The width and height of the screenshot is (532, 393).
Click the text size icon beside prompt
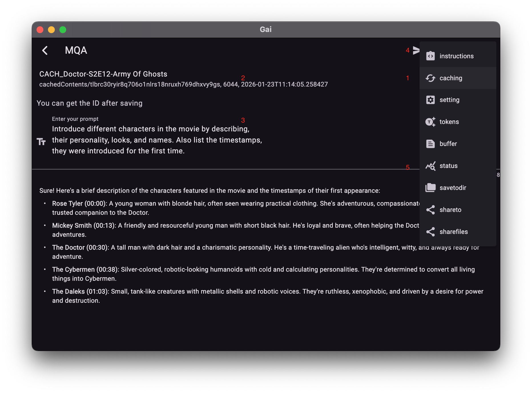pyautogui.click(x=41, y=141)
